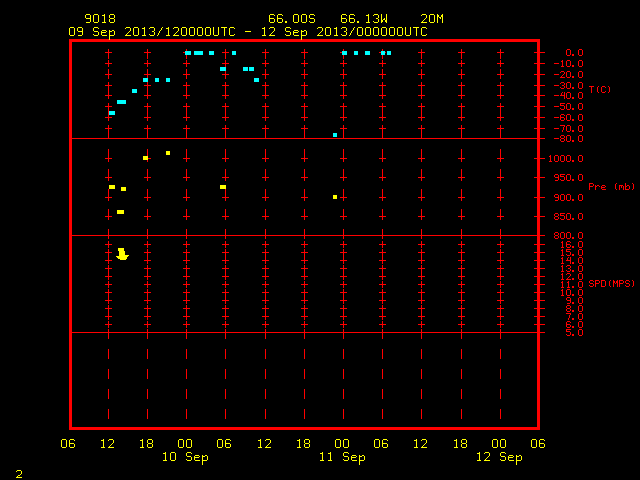Screen dimensions: 640x480
Task: Click the yellow pressure marker near 850 mb
Action: (120, 212)
